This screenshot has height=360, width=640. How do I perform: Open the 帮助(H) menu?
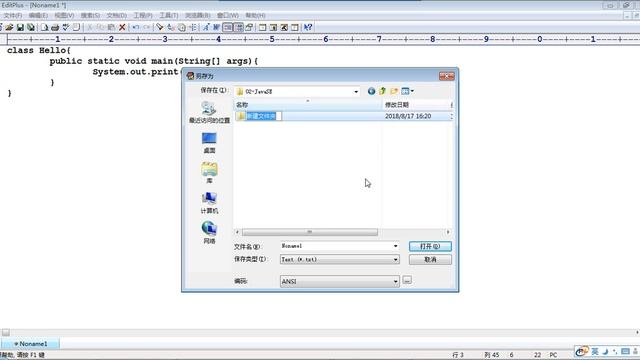(x=255, y=16)
